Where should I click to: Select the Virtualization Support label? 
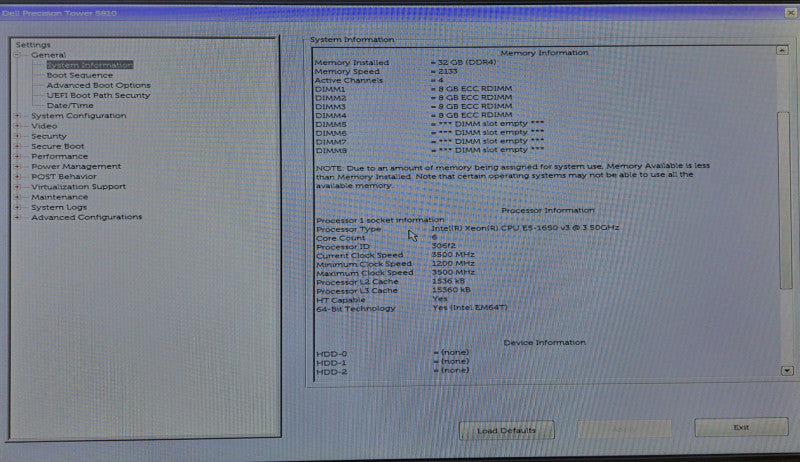[78, 187]
